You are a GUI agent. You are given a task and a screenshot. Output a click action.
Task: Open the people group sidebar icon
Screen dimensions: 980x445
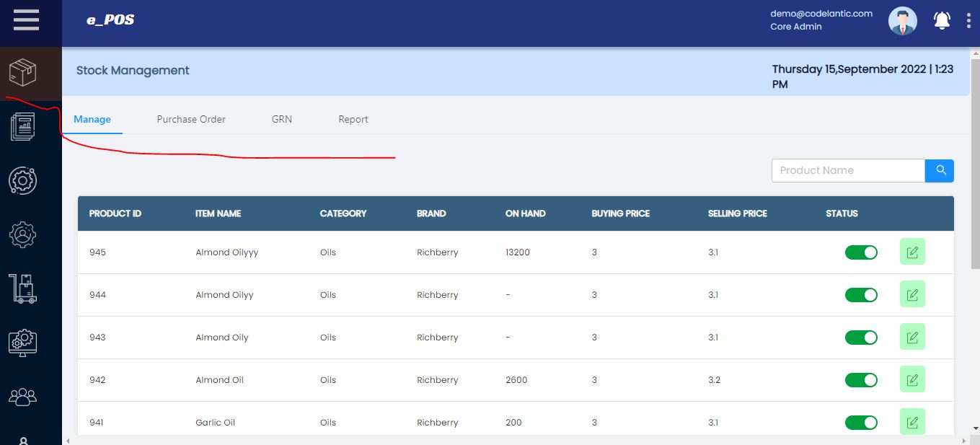click(x=23, y=396)
